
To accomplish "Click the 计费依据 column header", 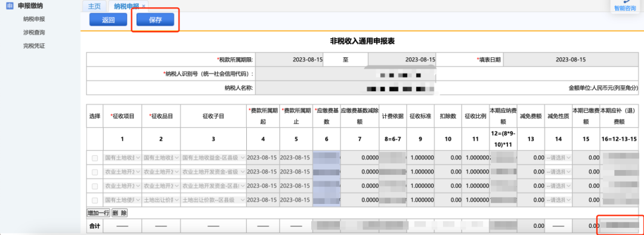I will click(x=392, y=116).
